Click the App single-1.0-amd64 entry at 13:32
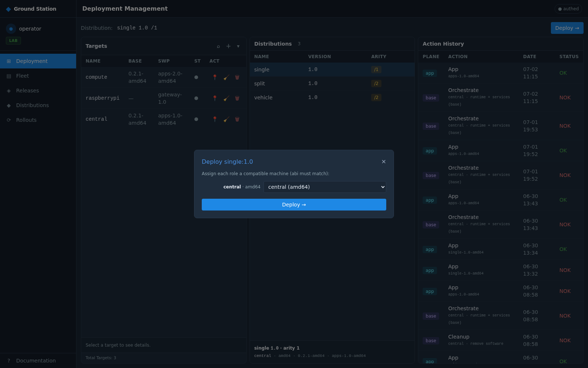The width and height of the screenshot is (588, 368). point(501,270)
